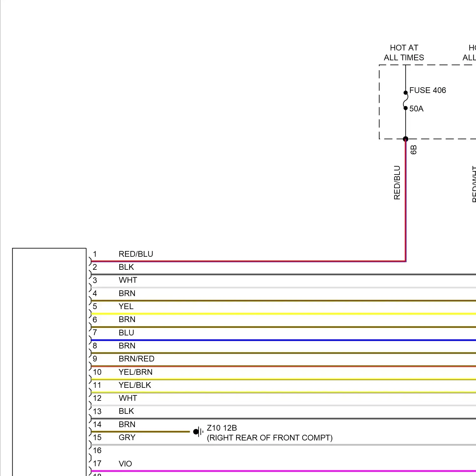Click the bright yellow wire line at pin 5
476x476 pixels.
283,314
